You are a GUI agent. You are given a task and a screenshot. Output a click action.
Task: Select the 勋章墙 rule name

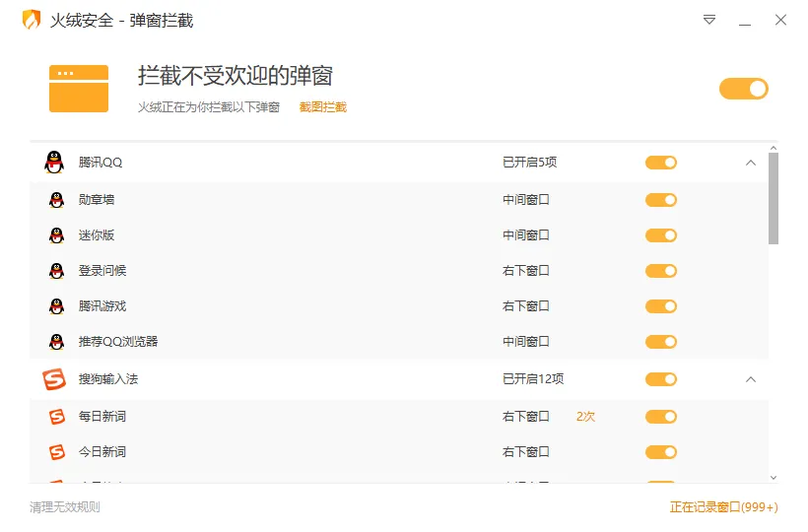click(97, 200)
